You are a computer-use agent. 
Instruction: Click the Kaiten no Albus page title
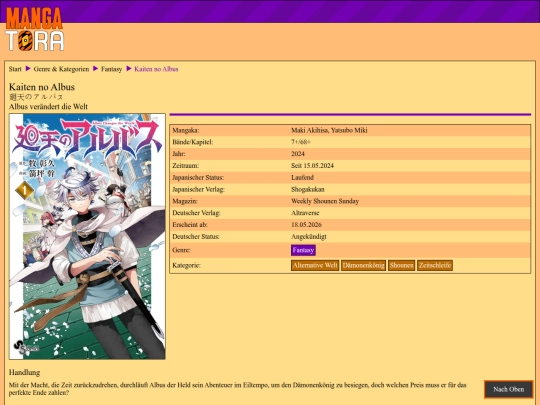pos(42,87)
